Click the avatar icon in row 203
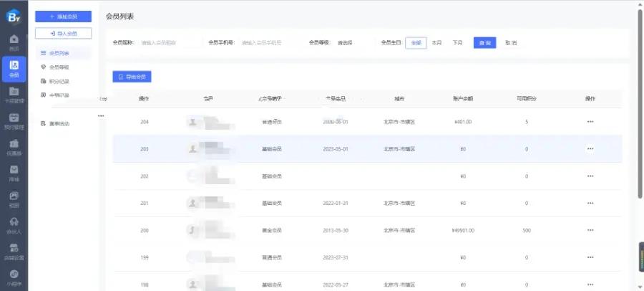 click(x=192, y=149)
